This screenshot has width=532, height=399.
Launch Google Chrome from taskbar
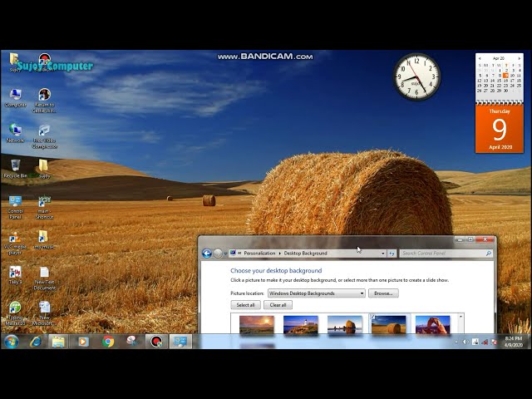pos(108,342)
